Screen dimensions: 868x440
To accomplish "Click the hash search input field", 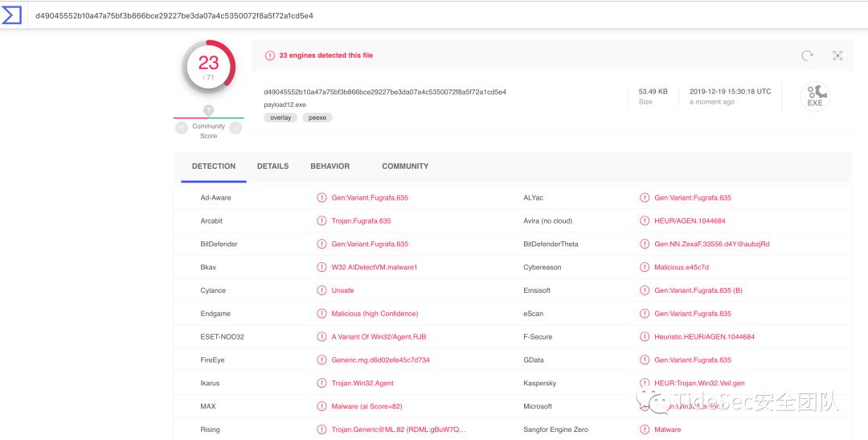I will pos(402,15).
